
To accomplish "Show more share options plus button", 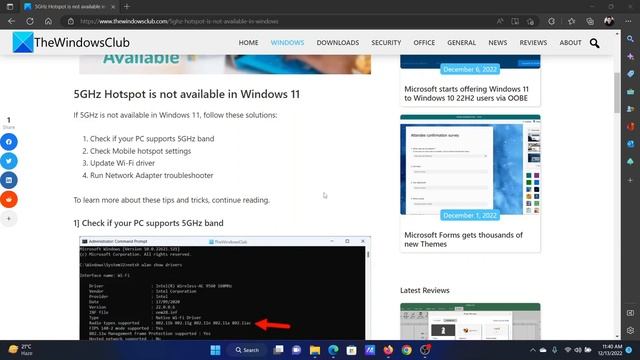I will [9, 218].
